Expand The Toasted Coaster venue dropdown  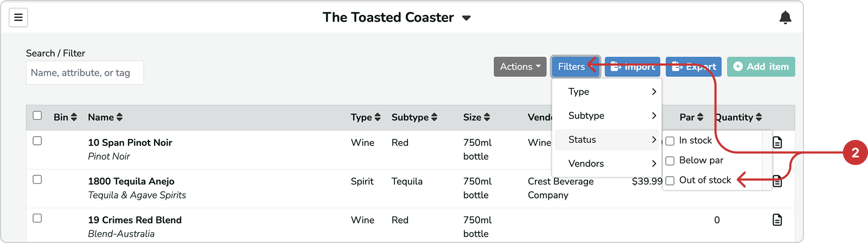pos(467,18)
